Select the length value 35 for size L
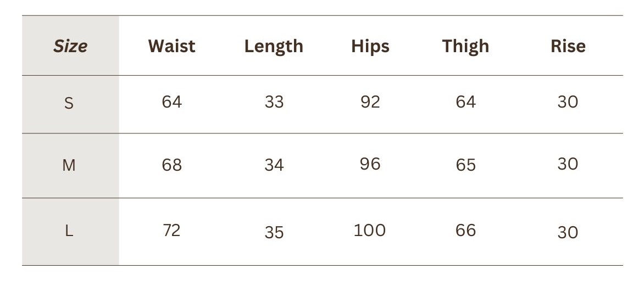644x286 pixels. coord(274,232)
